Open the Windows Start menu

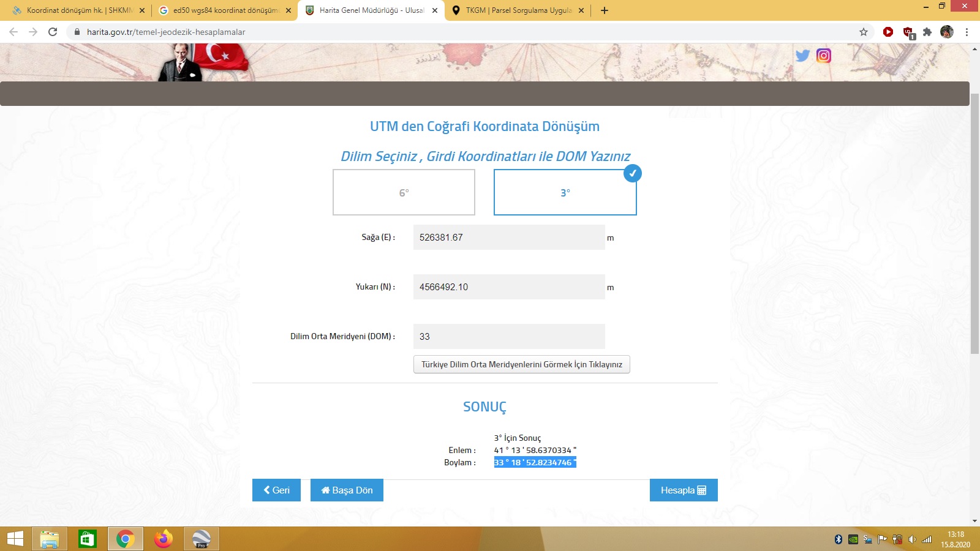[x=15, y=539]
